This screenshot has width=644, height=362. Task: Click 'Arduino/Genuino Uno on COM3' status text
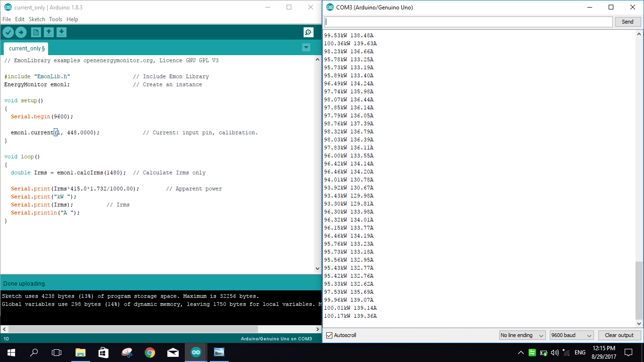(x=276, y=338)
